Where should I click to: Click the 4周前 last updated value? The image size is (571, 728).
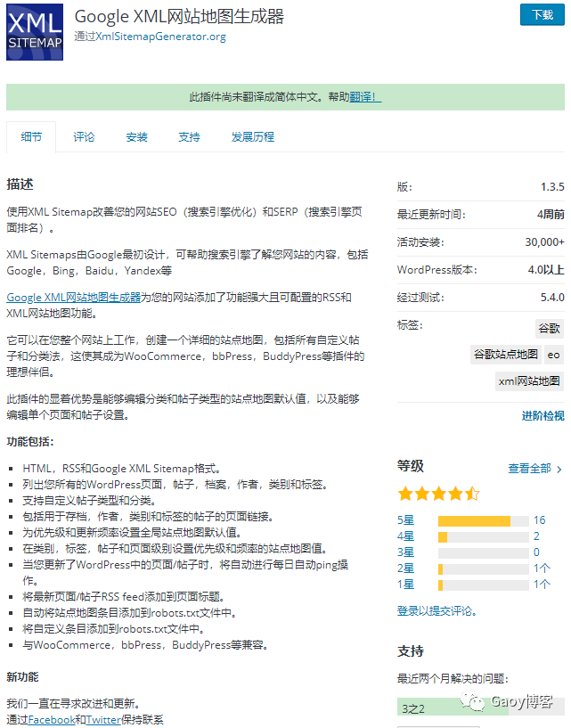(x=551, y=215)
